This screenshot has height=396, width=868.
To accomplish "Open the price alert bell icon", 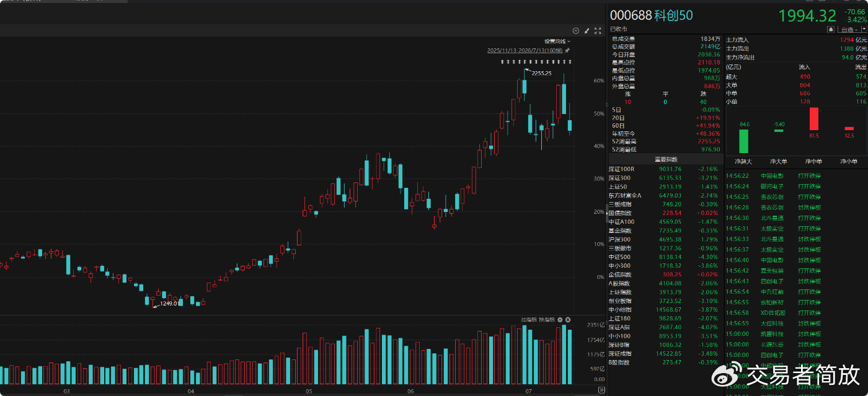I will coord(831,30).
